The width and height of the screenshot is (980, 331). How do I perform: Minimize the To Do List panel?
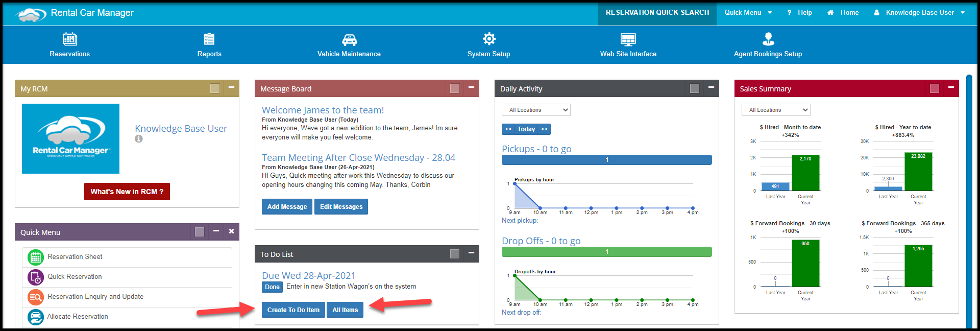471,253
